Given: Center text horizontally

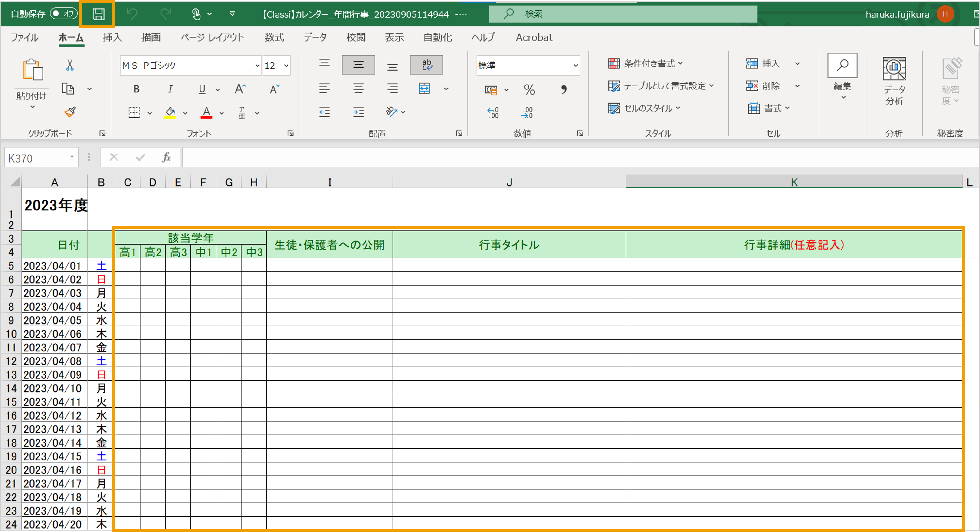Looking at the screenshot, I should 358,89.
